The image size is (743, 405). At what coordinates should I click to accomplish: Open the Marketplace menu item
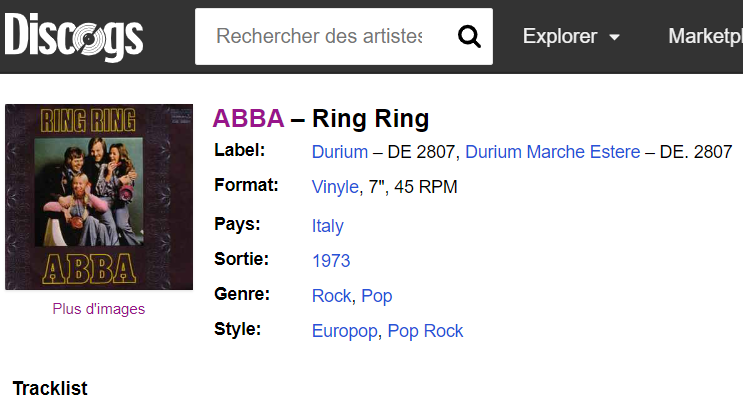click(x=705, y=37)
